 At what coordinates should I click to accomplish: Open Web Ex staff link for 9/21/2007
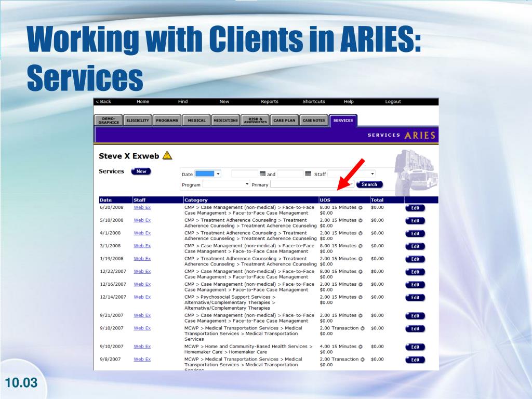(142, 315)
